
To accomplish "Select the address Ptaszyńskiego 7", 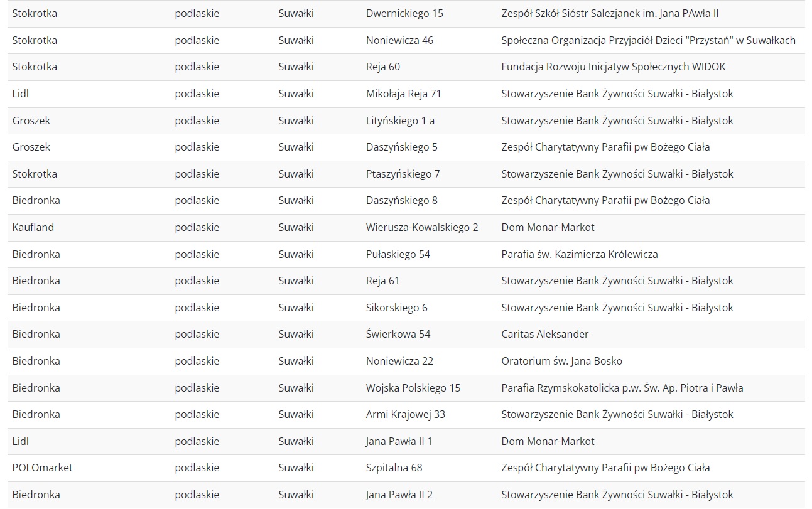I will pyautogui.click(x=403, y=174).
